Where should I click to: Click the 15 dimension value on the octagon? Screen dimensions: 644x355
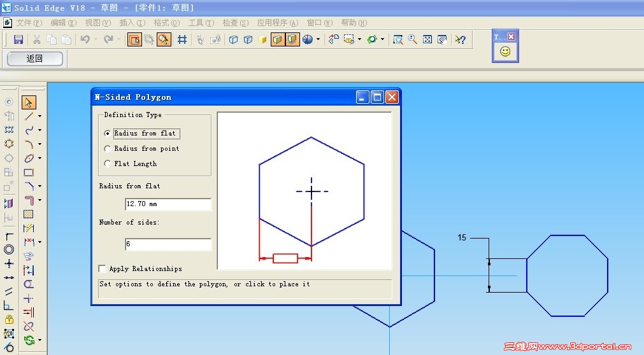(462, 238)
